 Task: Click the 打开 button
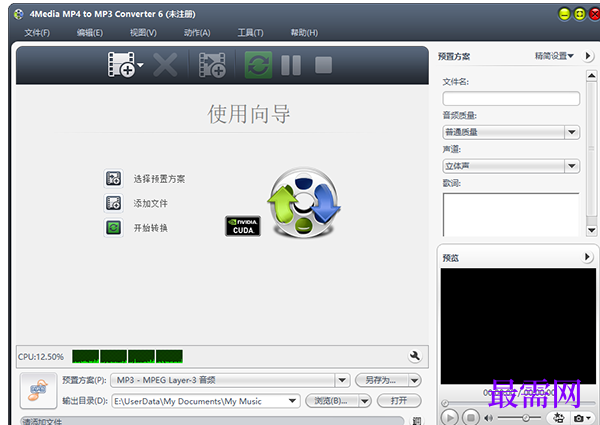(399, 401)
